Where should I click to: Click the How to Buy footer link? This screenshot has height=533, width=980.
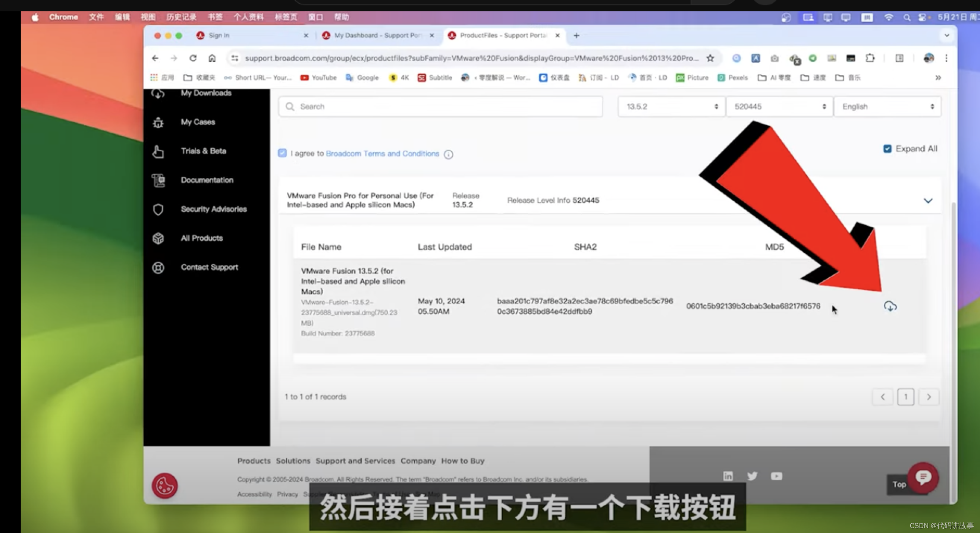pos(463,461)
